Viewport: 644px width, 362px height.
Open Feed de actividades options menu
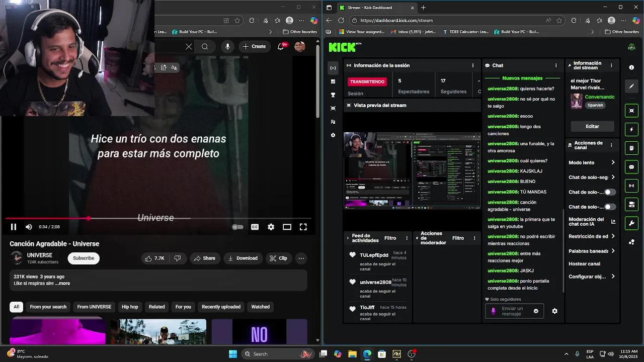tap(407, 238)
